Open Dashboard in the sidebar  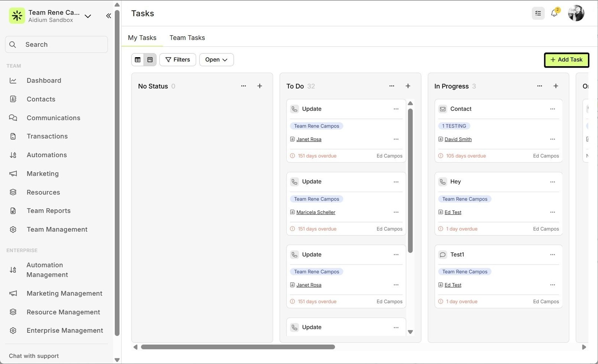pos(44,81)
